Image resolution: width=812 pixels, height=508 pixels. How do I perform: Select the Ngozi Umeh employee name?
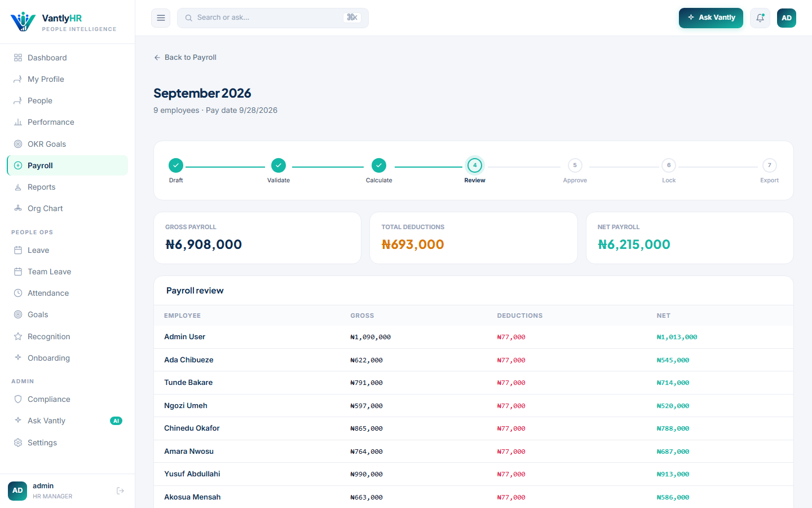click(x=186, y=406)
